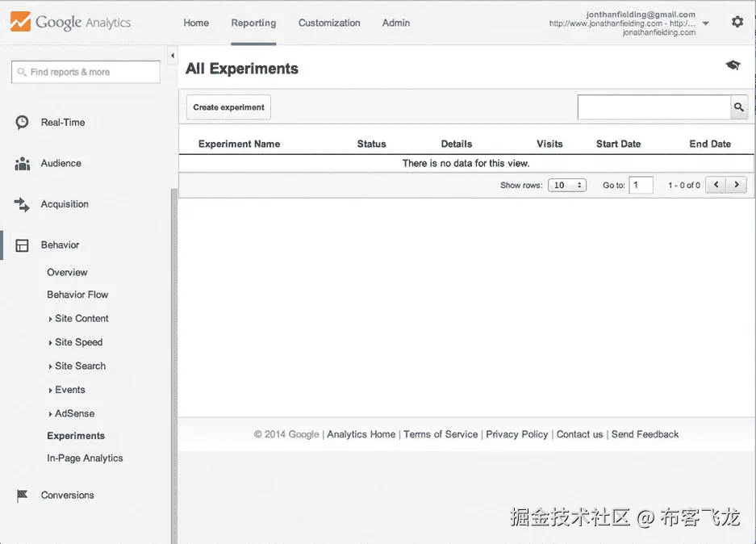The width and height of the screenshot is (756, 544).
Task: Sort by Experiment Name column header
Action: pos(239,144)
